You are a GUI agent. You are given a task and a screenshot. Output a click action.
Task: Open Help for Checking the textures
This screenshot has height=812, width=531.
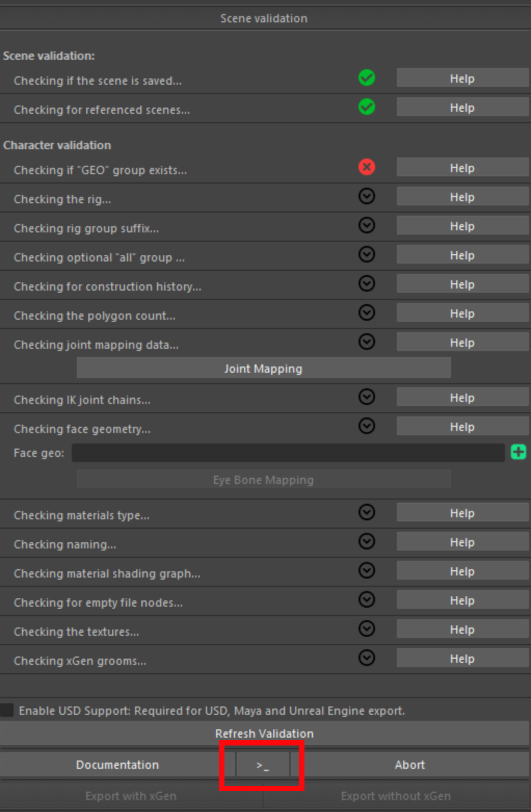(462, 630)
